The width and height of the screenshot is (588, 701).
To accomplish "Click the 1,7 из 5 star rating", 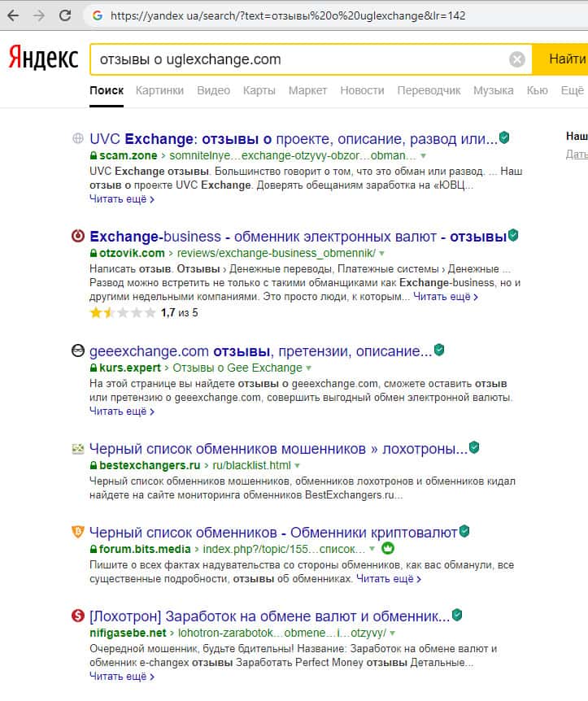I will (x=143, y=312).
